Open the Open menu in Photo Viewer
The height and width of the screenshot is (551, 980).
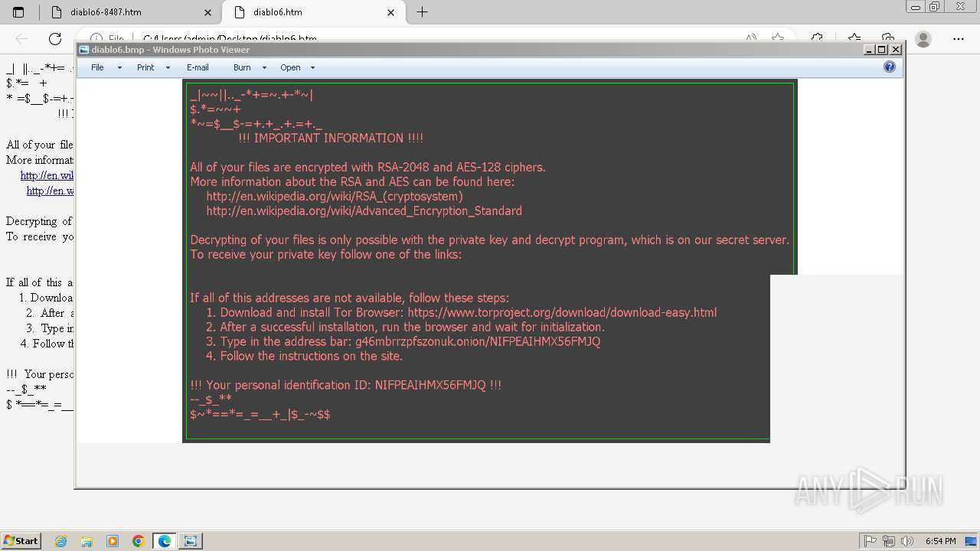coord(290,67)
